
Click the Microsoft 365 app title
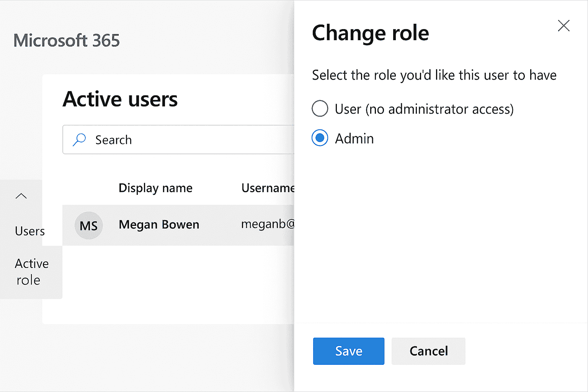pyautogui.click(x=67, y=41)
